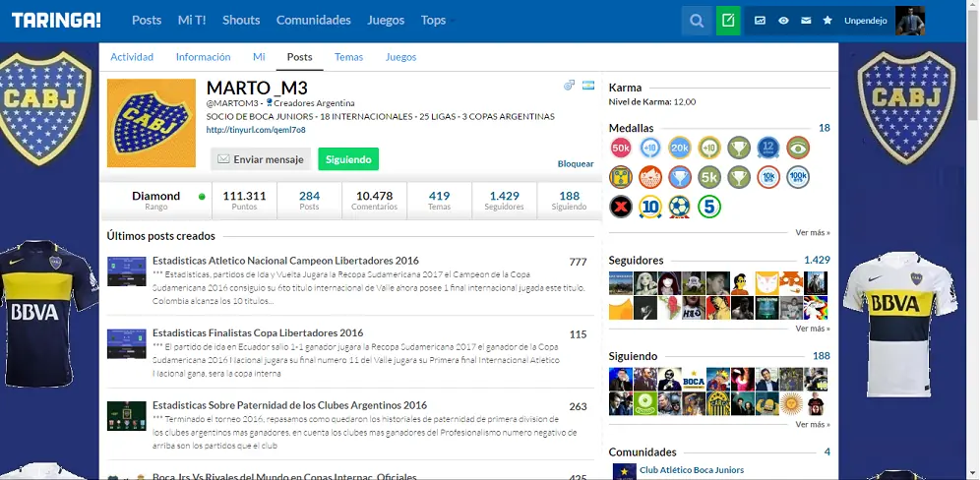Select the black medal with red X
Screen dimensions: 980x480
621,207
